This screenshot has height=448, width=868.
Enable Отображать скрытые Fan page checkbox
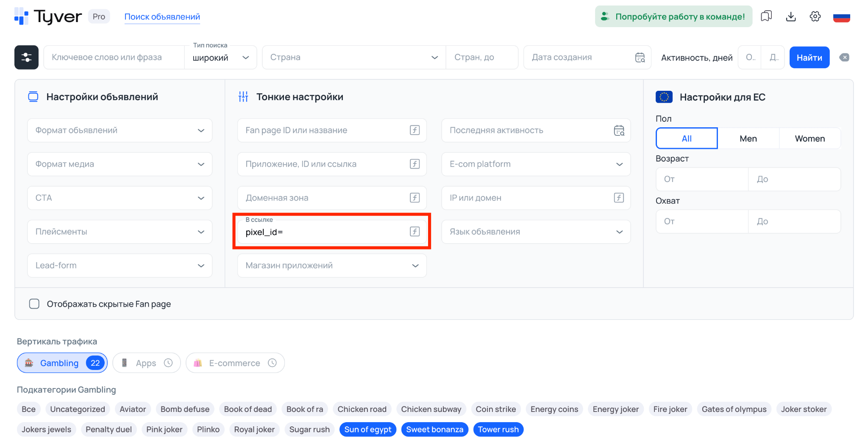click(34, 304)
